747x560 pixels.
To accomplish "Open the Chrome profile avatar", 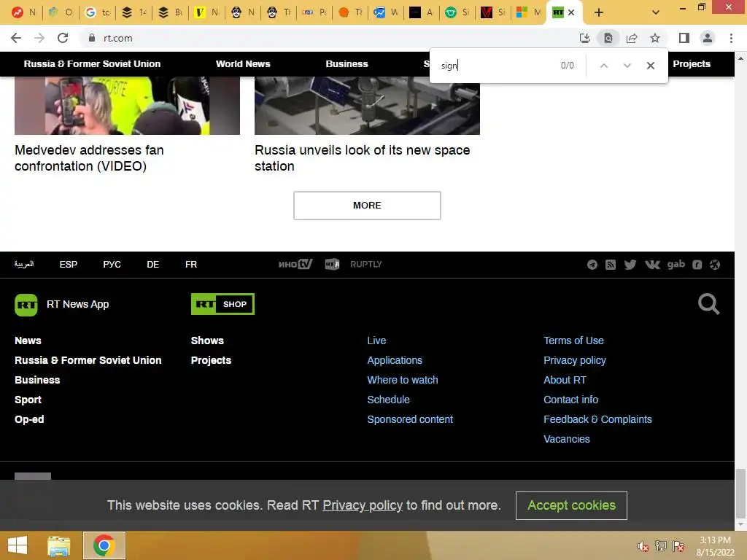I will coord(708,38).
